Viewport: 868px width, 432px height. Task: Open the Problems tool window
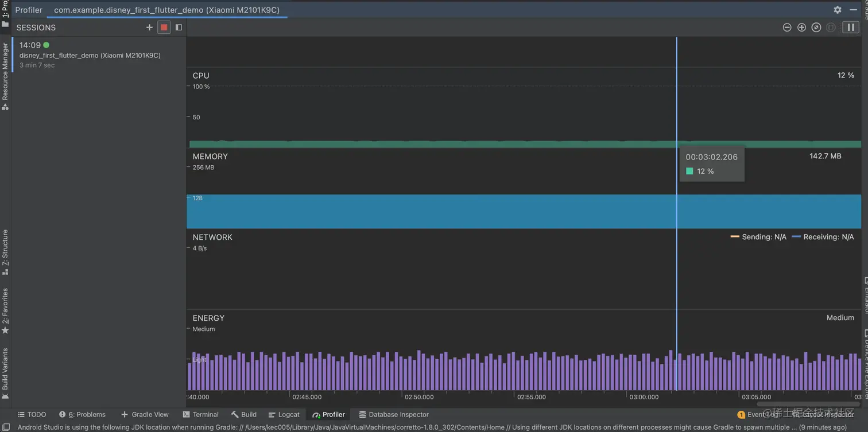pyautogui.click(x=83, y=415)
